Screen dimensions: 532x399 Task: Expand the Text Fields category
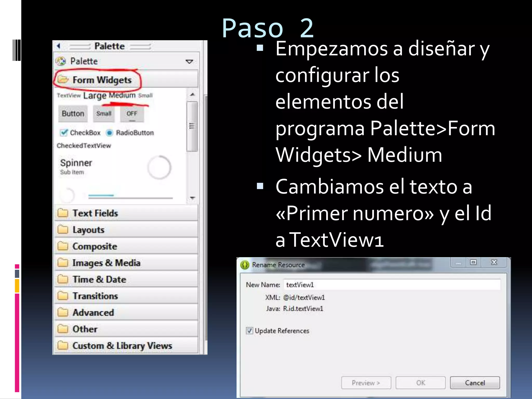click(x=126, y=213)
